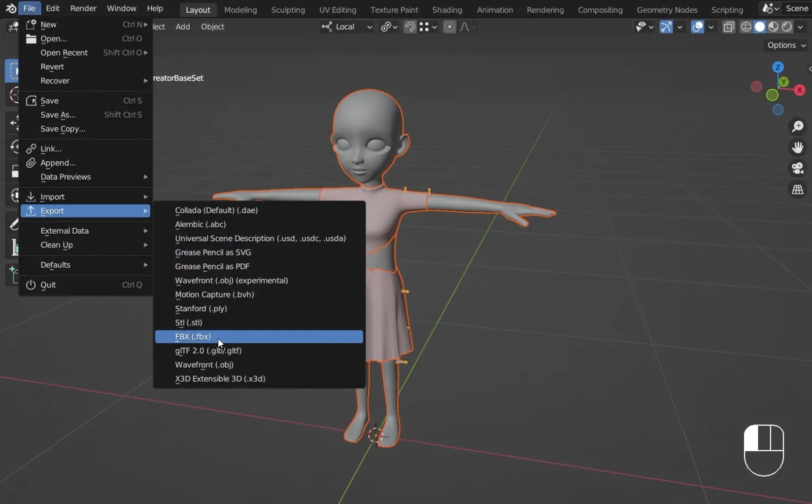Export as Universal Scene Description
This screenshot has width=812, height=504.
(259, 238)
